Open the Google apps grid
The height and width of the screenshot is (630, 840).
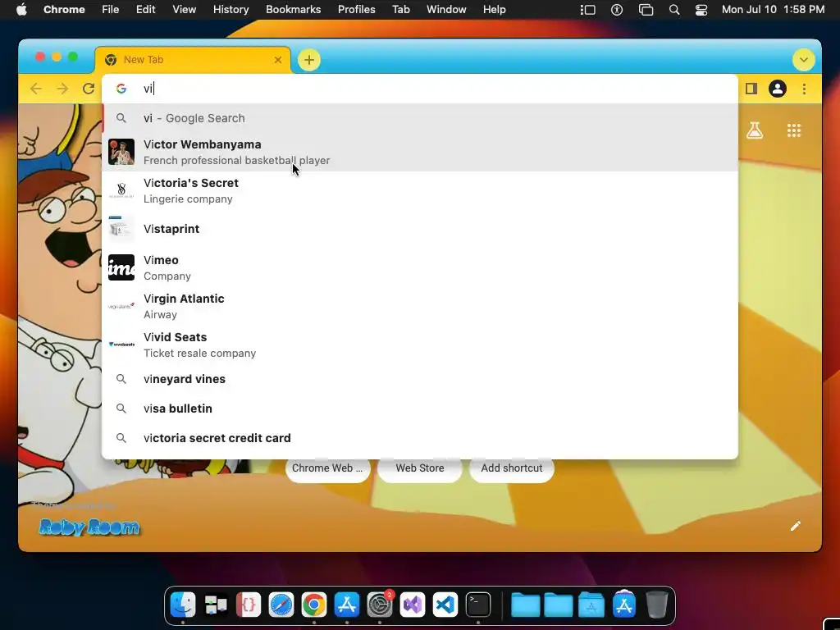point(794,130)
